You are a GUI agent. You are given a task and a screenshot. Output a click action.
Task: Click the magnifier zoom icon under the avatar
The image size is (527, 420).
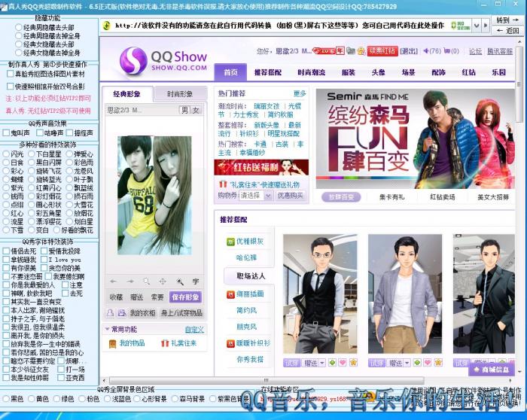(147, 282)
